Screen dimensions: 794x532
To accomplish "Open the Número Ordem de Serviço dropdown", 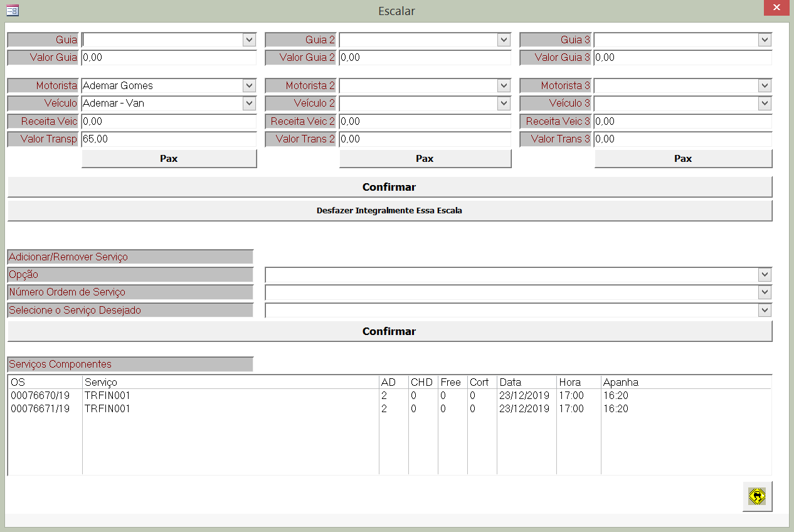I will tap(764, 292).
